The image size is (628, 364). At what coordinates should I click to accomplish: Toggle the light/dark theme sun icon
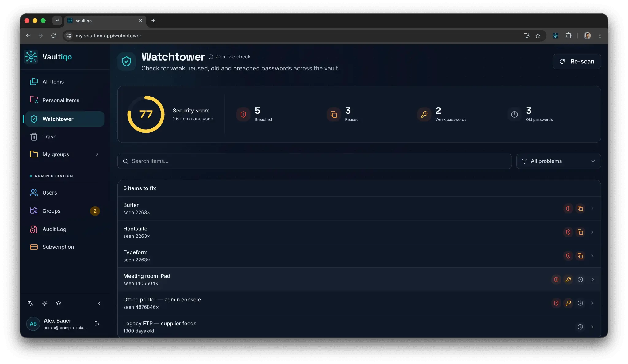coord(44,303)
